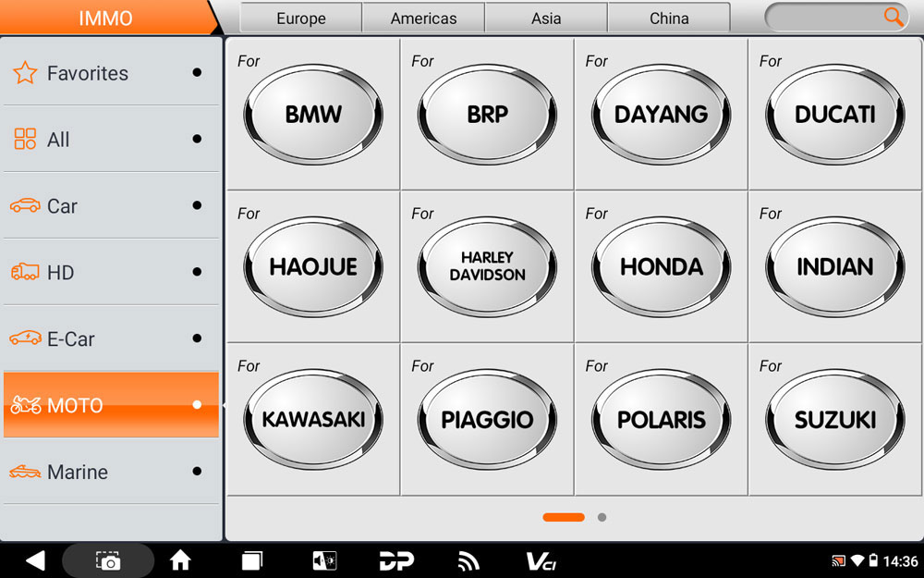Open the Americas region tab
The height and width of the screenshot is (578, 924).
coord(423,18)
